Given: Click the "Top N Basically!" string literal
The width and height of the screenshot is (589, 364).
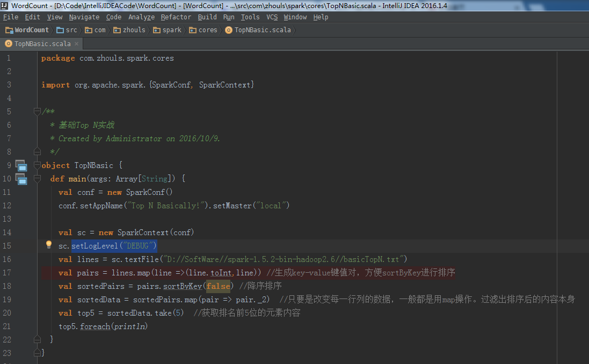Looking at the screenshot, I should point(167,206).
